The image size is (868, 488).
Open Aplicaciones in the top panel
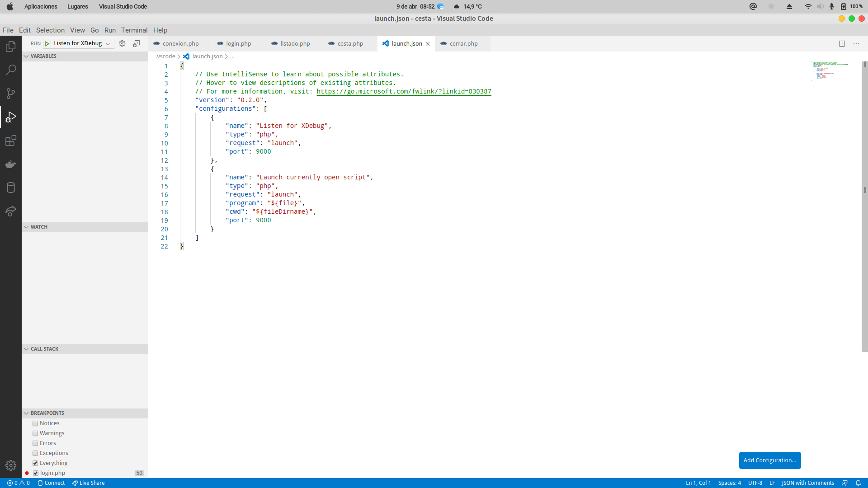coord(41,6)
